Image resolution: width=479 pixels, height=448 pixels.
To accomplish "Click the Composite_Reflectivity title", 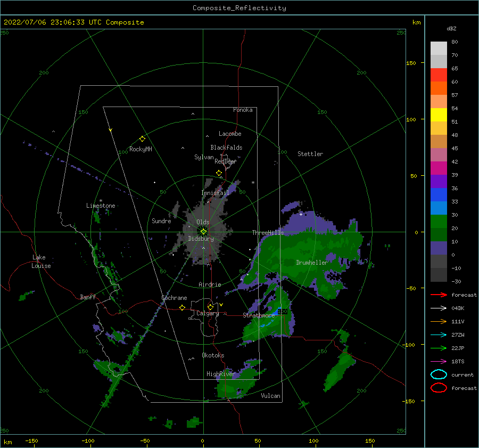I will (x=239, y=8).
